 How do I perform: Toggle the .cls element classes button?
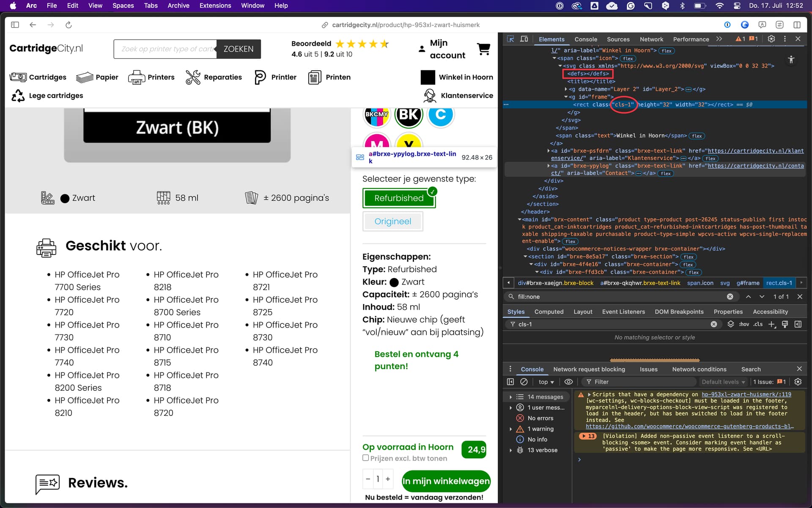[758, 324]
